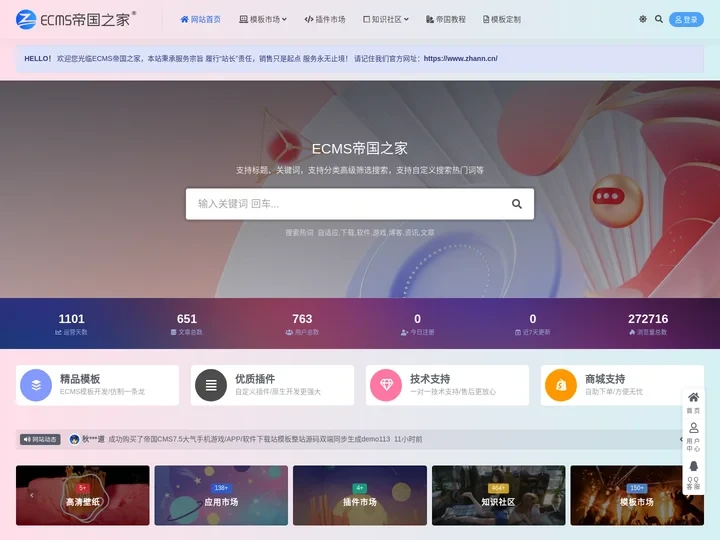Click the dark list icon of 优质插件

tap(211, 385)
